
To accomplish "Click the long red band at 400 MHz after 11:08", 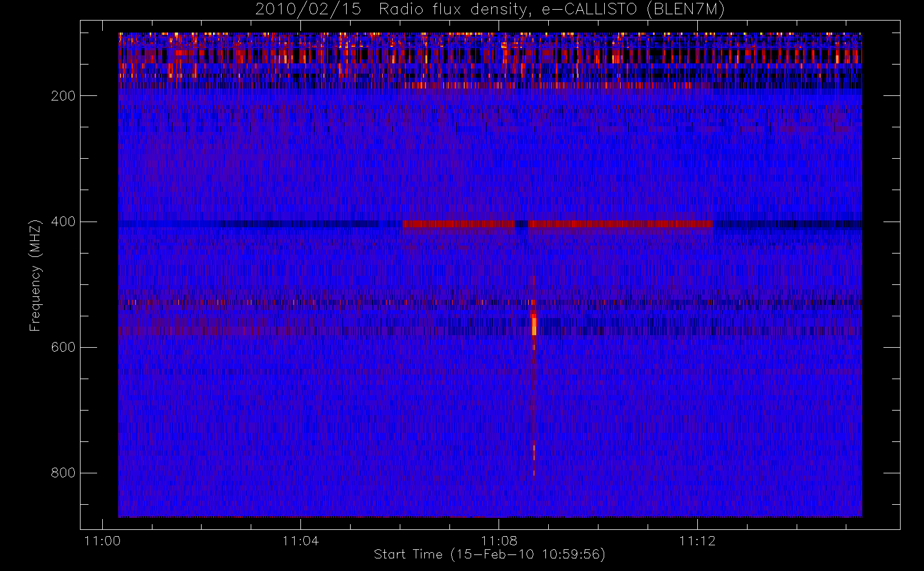I will pyautogui.click(x=621, y=224).
